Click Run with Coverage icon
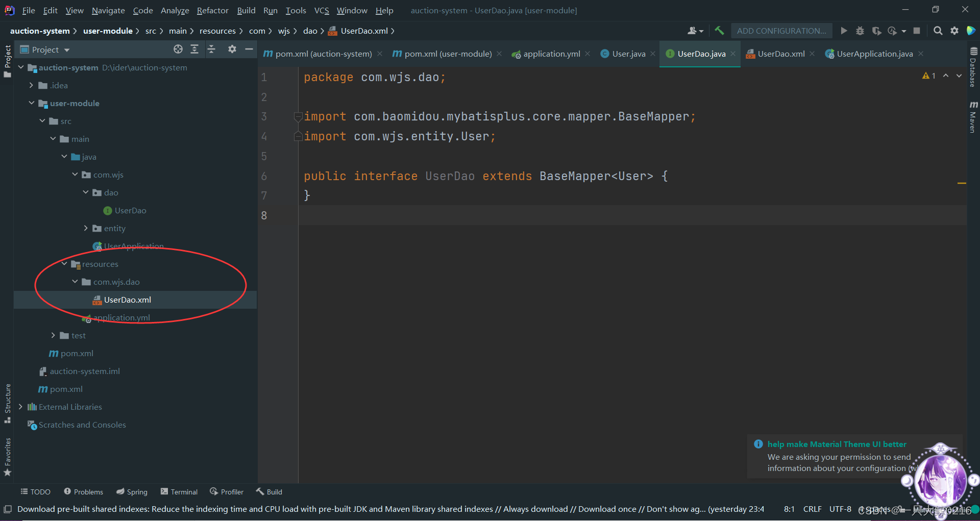The height and width of the screenshot is (521, 980). tap(876, 31)
